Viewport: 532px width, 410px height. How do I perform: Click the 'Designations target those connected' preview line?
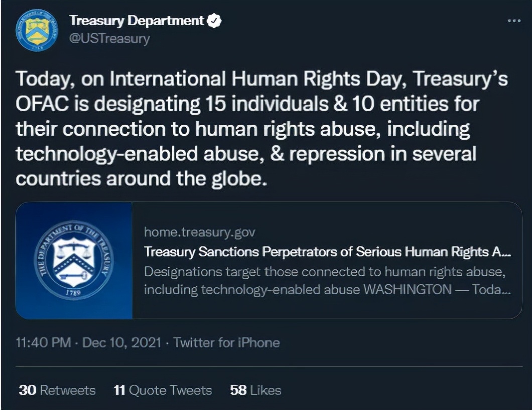click(x=324, y=272)
